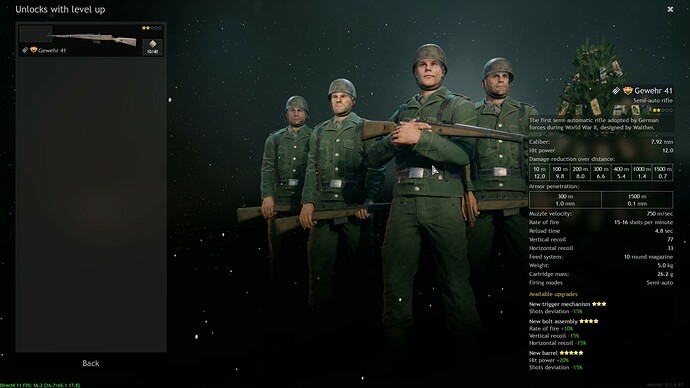Close the unlock screen with the X
The image size is (690, 388).
click(670, 9)
